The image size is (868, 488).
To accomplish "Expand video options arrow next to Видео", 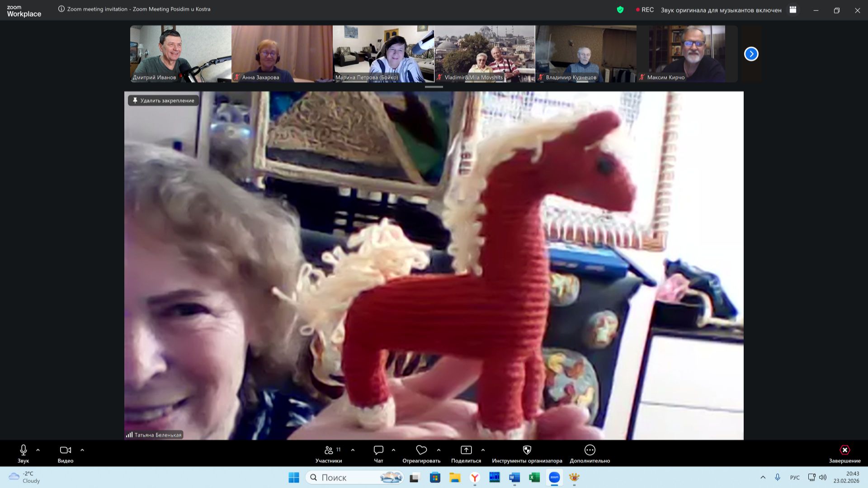I will coord(82,450).
